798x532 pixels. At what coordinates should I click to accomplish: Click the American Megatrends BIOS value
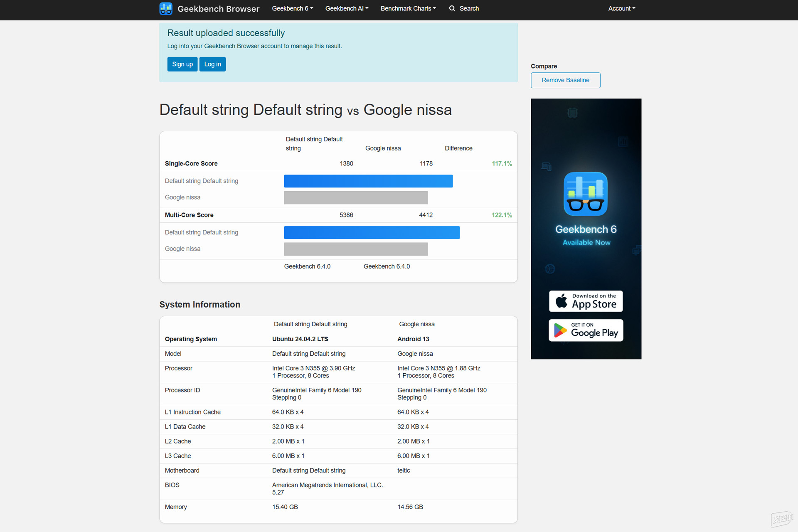click(x=328, y=489)
